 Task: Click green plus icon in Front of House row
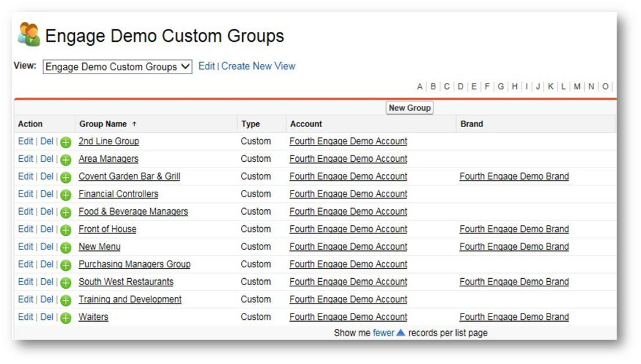65,230
